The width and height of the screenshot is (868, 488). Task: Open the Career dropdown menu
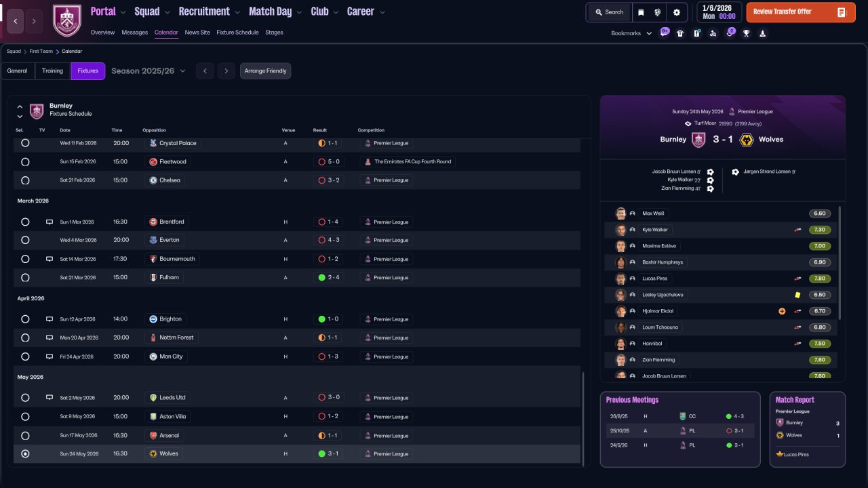click(x=366, y=12)
